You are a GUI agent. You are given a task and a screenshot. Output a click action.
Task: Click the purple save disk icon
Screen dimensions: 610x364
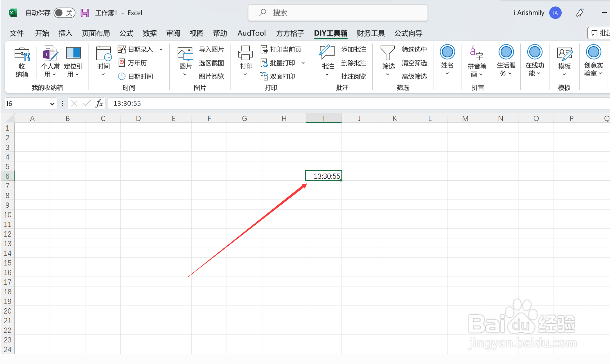(x=85, y=13)
